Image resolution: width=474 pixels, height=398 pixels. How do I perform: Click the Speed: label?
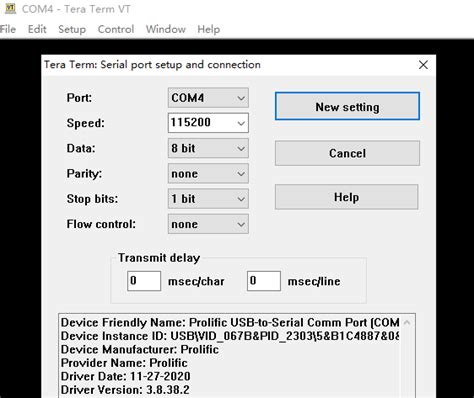click(86, 123)
